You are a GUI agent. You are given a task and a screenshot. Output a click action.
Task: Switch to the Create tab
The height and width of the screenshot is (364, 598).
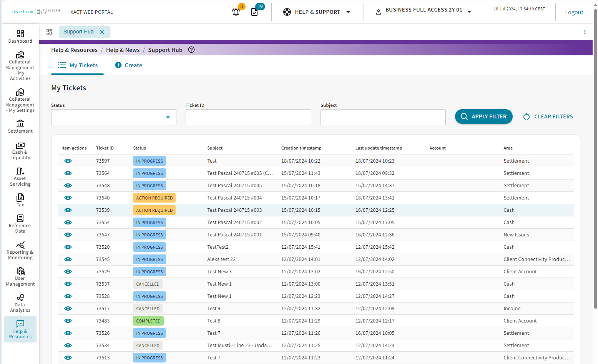click(128, 65)
